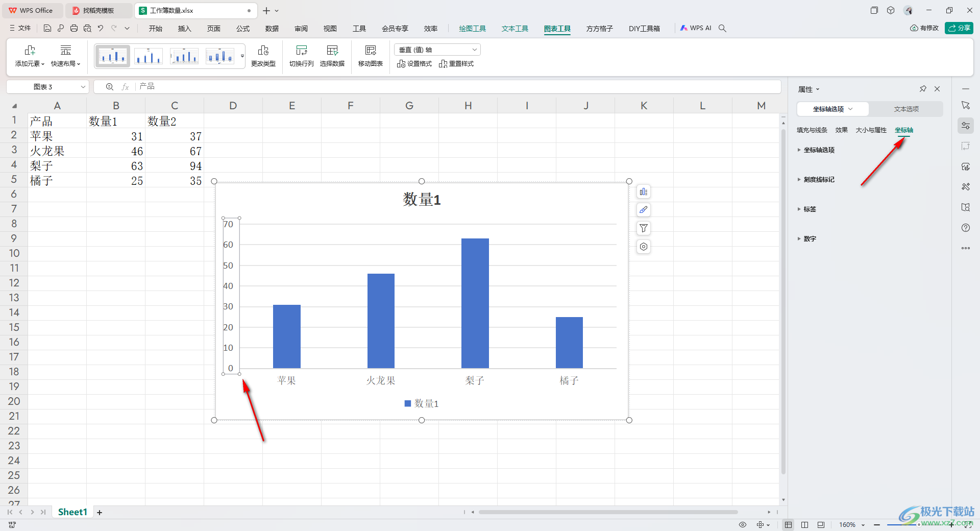Click the zoom slider handle
The height and width of the screenshot is (531, 980).
pos(919,525)
